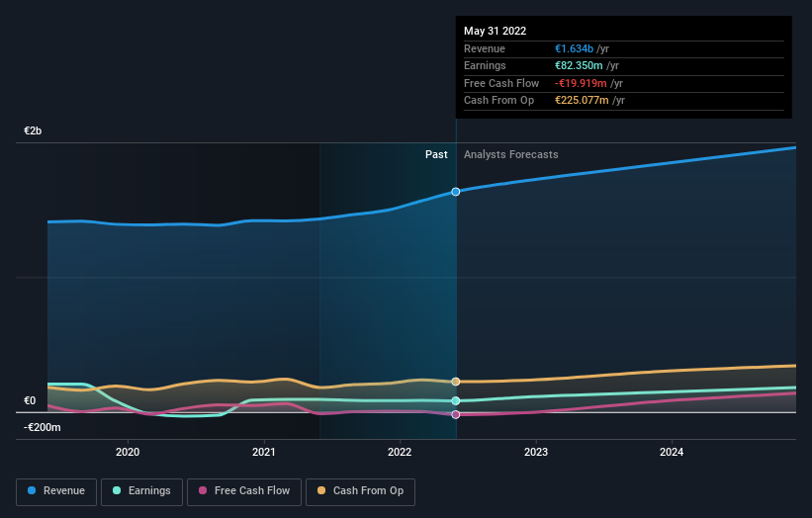
Task: Click the orange Cash From Op data point
Action: point(456,382)
